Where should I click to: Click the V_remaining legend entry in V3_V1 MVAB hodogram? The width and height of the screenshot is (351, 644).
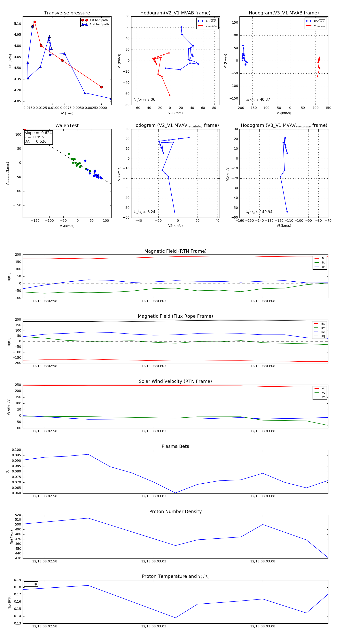[316, 26]
